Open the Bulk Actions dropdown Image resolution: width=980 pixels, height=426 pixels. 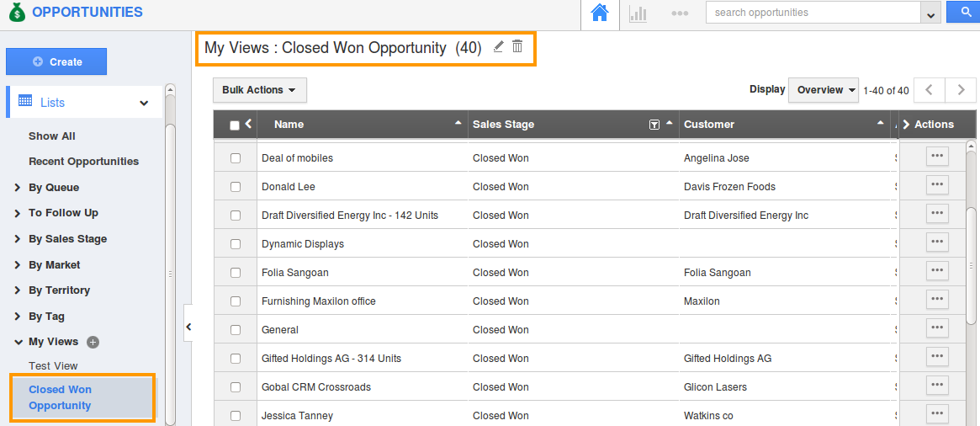pyautogui.click(x=259, y=90)
